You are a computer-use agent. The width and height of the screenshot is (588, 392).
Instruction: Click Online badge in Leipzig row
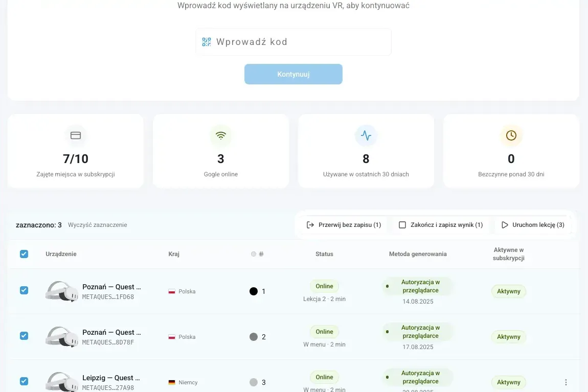click(x=324, y=377)
